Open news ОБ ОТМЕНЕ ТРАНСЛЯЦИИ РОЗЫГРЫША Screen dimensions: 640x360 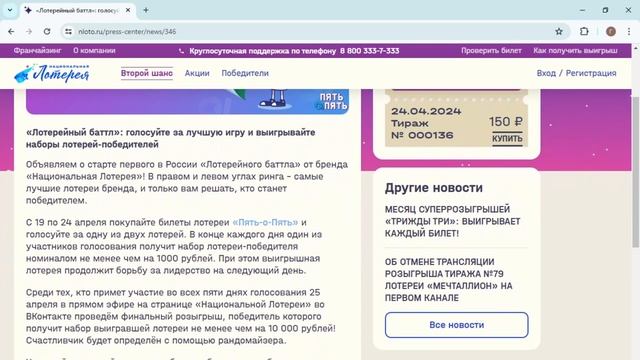click(x=448, y=280)
